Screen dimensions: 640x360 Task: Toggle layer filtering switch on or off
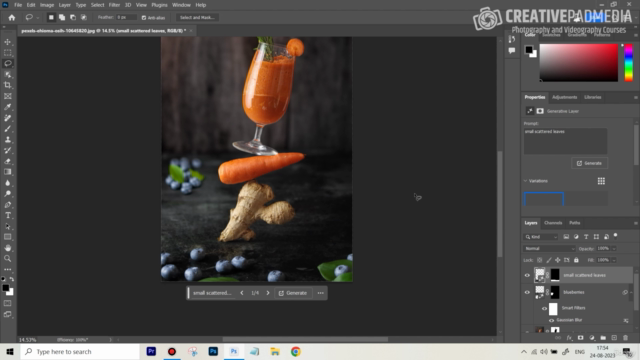[616, 236]
